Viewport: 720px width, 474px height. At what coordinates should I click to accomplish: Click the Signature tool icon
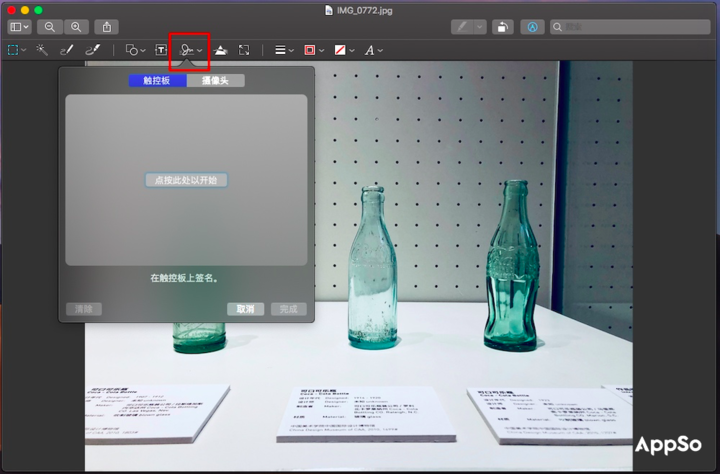[x=186, y=49]
